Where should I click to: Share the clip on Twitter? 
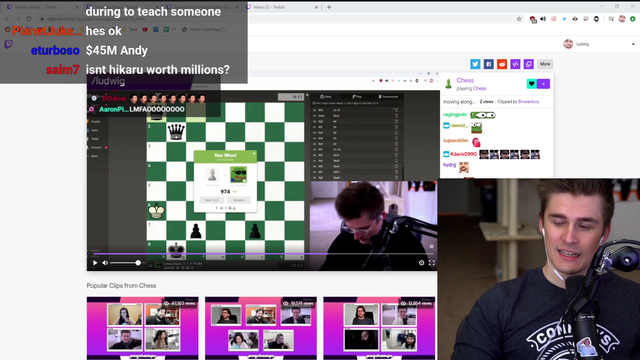[475, 64]
